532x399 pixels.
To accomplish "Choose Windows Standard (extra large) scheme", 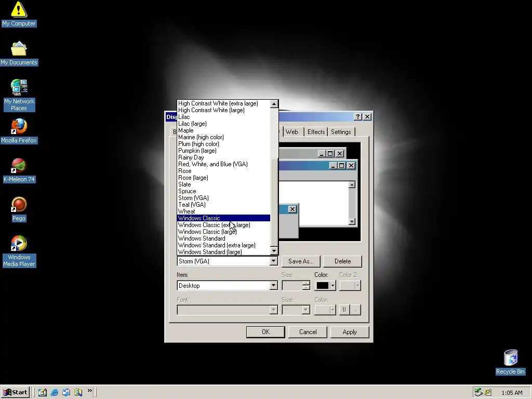I will tap(223, 245).
